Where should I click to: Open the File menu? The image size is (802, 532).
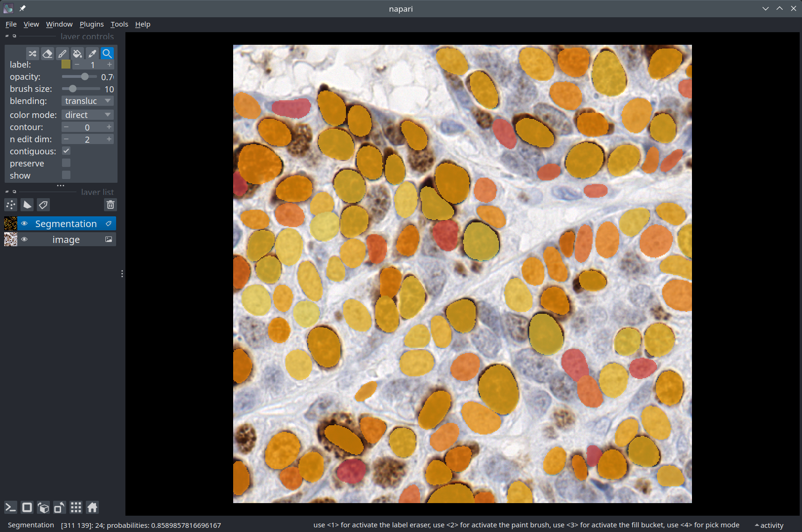pos(11,24)
